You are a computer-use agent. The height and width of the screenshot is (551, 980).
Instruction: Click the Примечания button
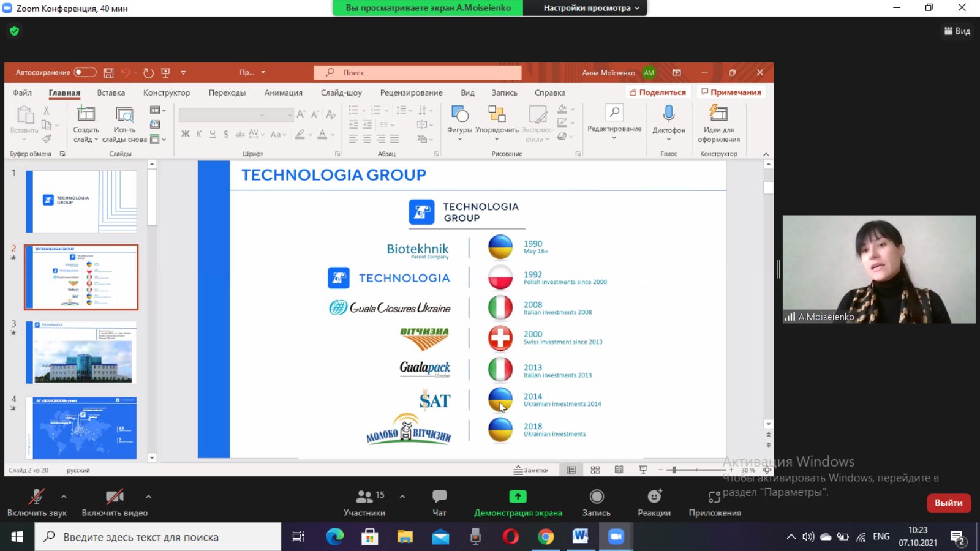(731, 92)
